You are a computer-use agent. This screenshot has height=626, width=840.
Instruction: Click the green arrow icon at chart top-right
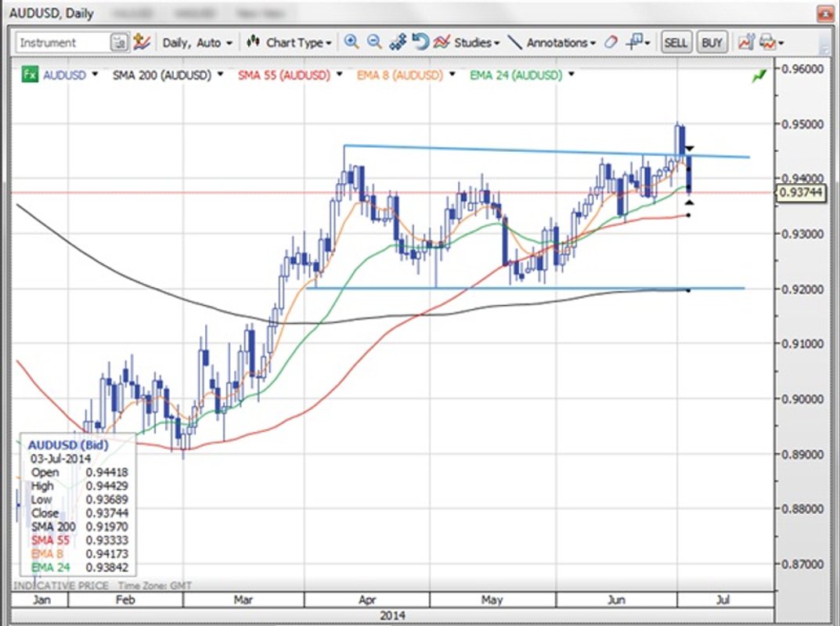coord(758,76)
